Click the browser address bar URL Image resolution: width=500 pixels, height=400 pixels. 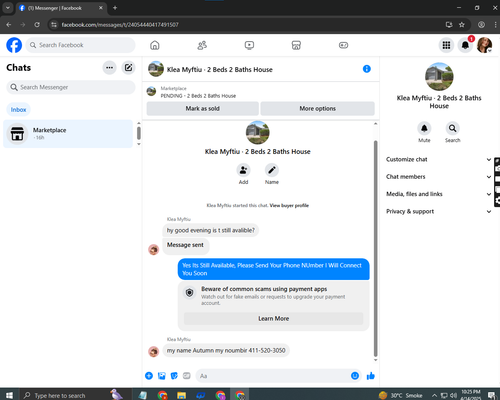pos(120,25)
